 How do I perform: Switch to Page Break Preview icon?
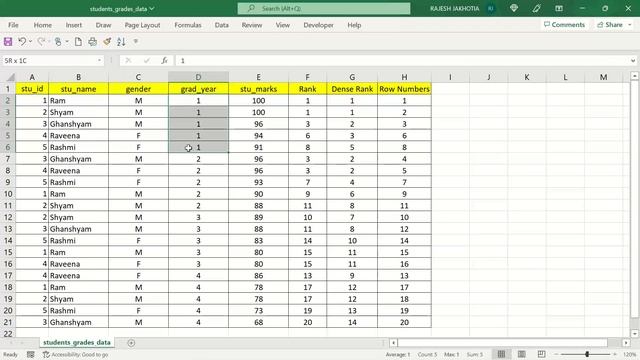pos(541,354)
